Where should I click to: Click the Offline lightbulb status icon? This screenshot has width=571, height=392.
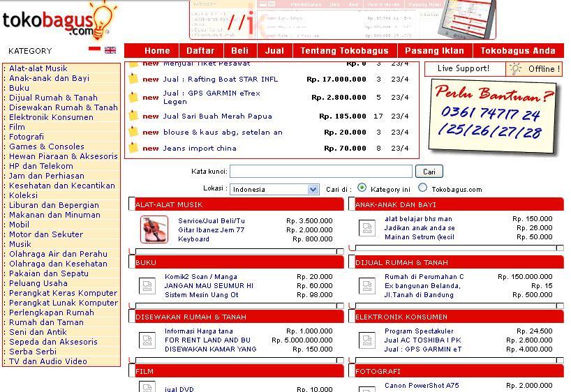click(x=515, y=69)
